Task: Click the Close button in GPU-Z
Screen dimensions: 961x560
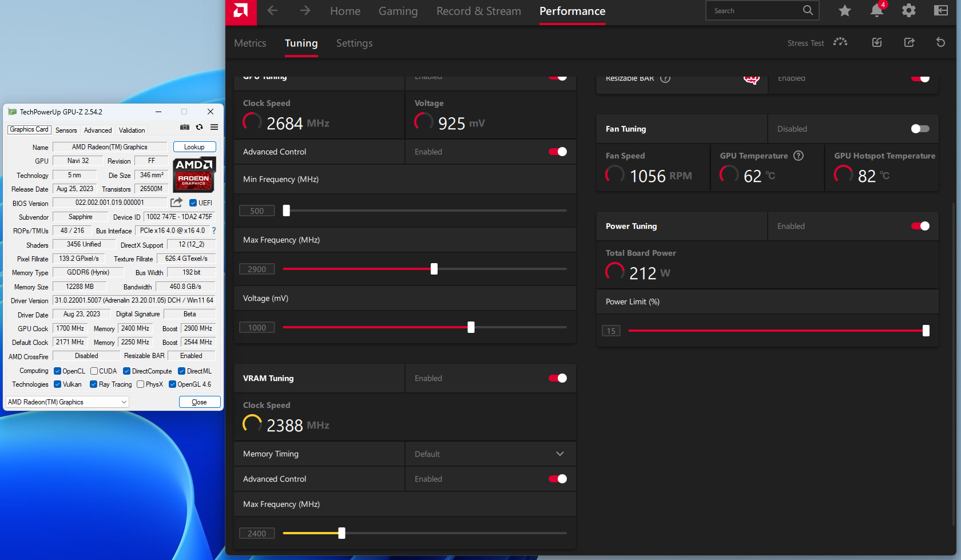Action: tap(200, 402)
